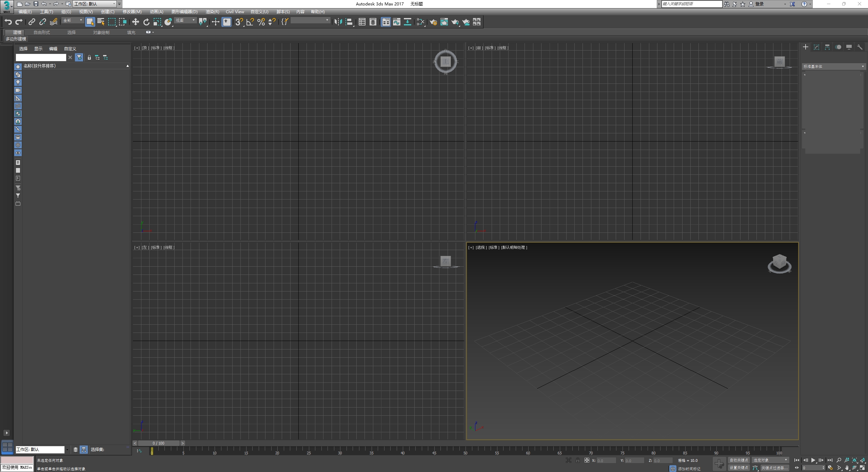Select the Rotate tool
Screen dimensions: 868x472
click(x=146, y=22)
